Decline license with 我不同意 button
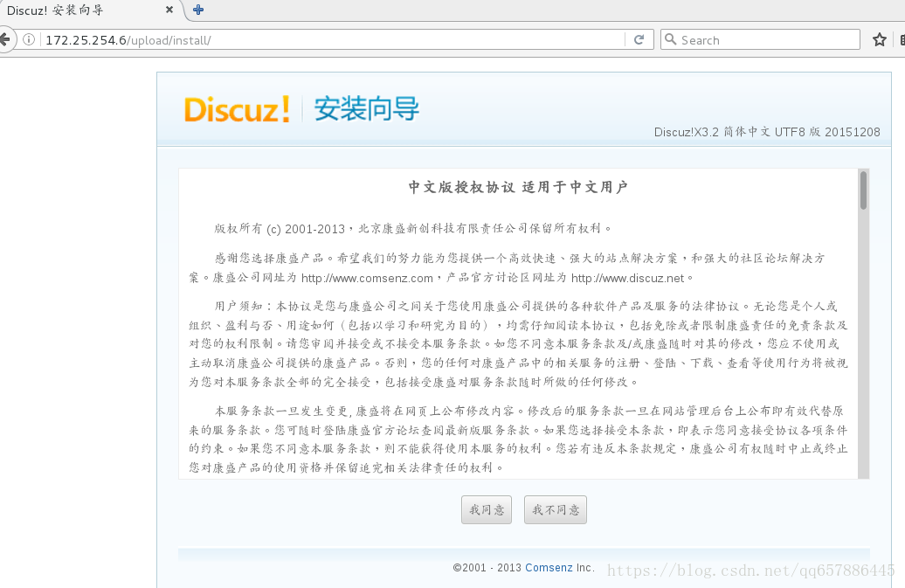The height and width of the screenshot is (588, 905). coord(556,510)
